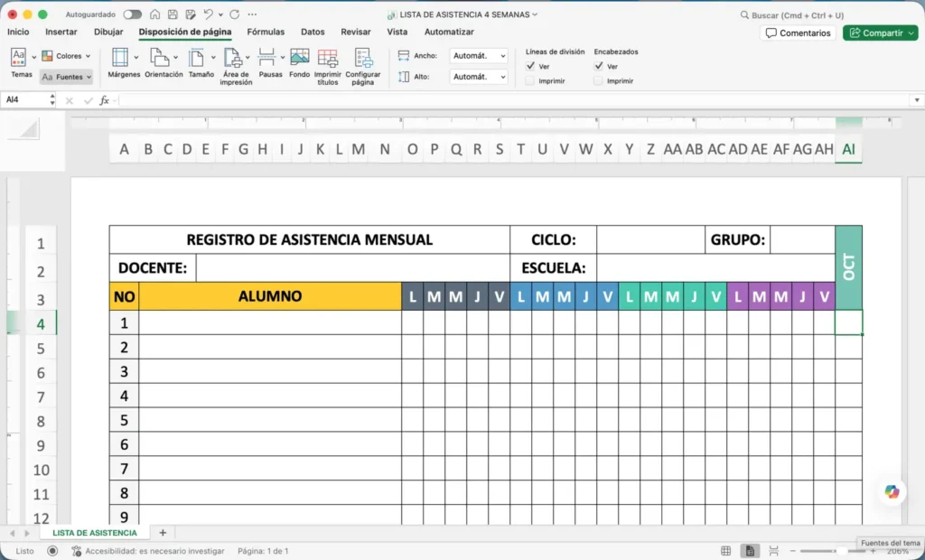Click the Copilot floating icon
Image resolution: width=925 pixels, height=560 pixels.
click(x=892, y=491)
